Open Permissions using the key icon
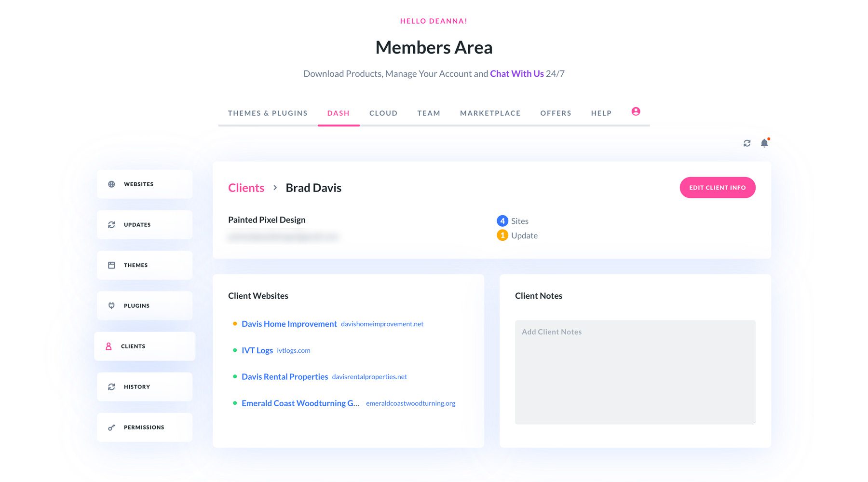The width and height of the screenshot is (868, 482). (111, 427)
